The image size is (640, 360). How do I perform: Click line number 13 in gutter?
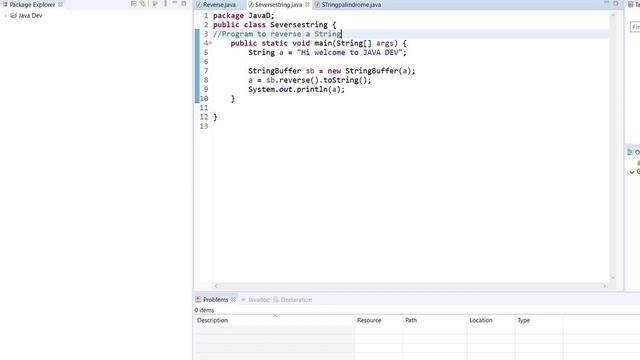(x=204, y=126)
